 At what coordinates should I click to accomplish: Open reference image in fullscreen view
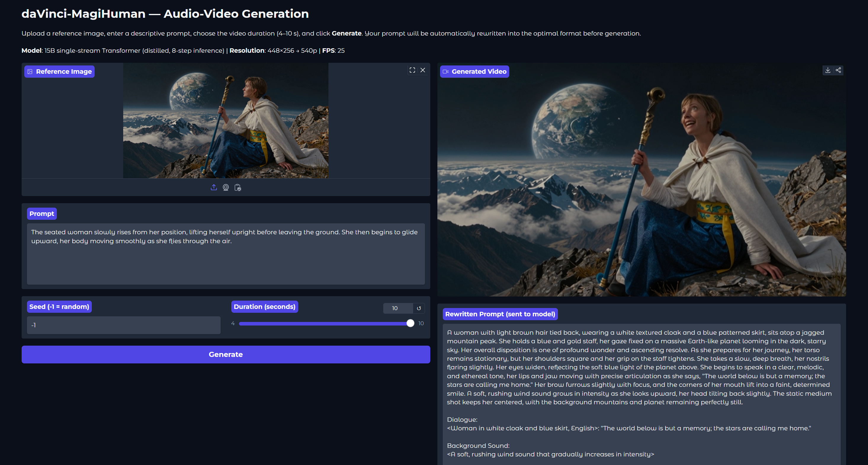[x=412, y=70]
